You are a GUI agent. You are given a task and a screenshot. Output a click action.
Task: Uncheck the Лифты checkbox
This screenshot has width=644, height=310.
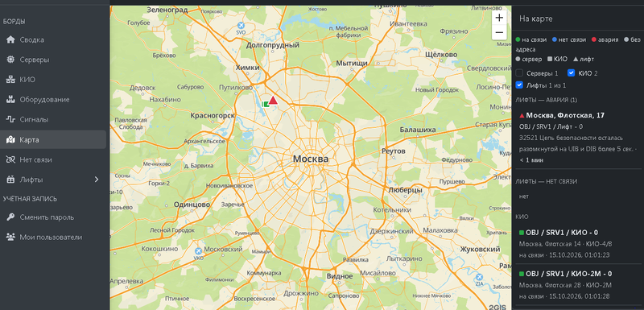click(519, 85)
